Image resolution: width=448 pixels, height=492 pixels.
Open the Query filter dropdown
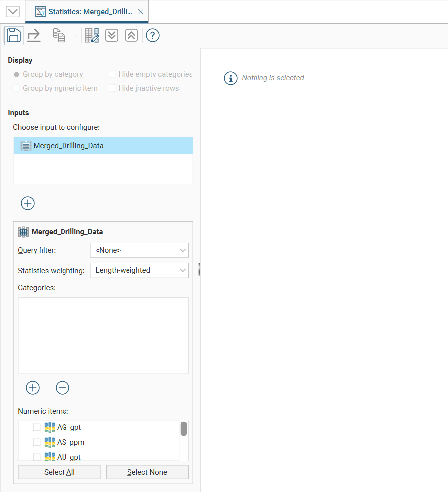point(139,250)
